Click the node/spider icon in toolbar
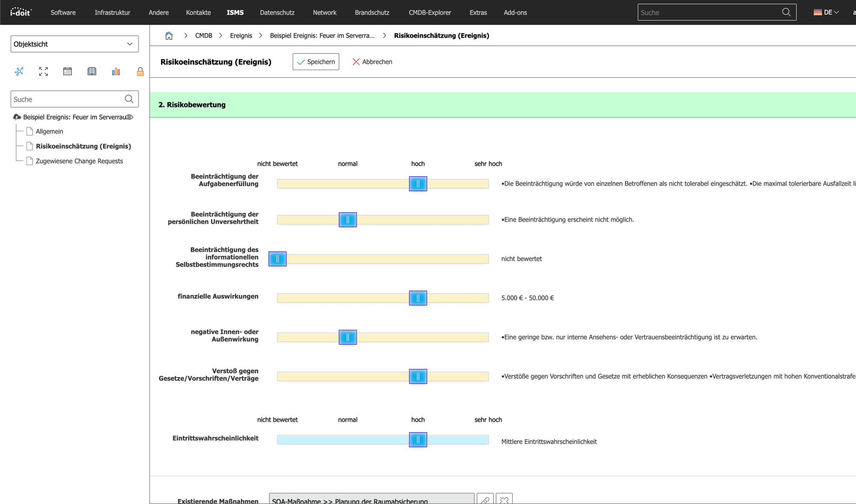 click(19, 72)
